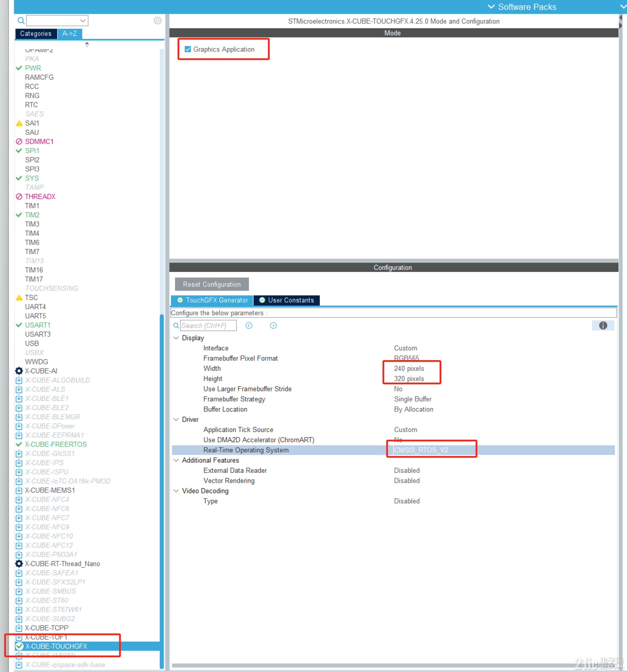Collapse the Display parameter group
The height and width of the screenshot is (672, 627).
coord(176,338)
